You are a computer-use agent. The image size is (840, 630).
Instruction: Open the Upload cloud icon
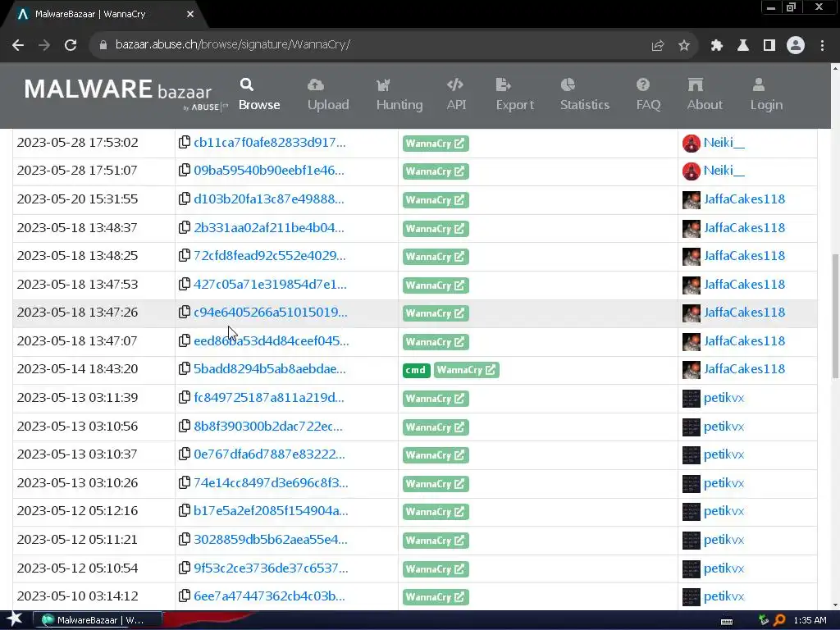click(316, 84)
